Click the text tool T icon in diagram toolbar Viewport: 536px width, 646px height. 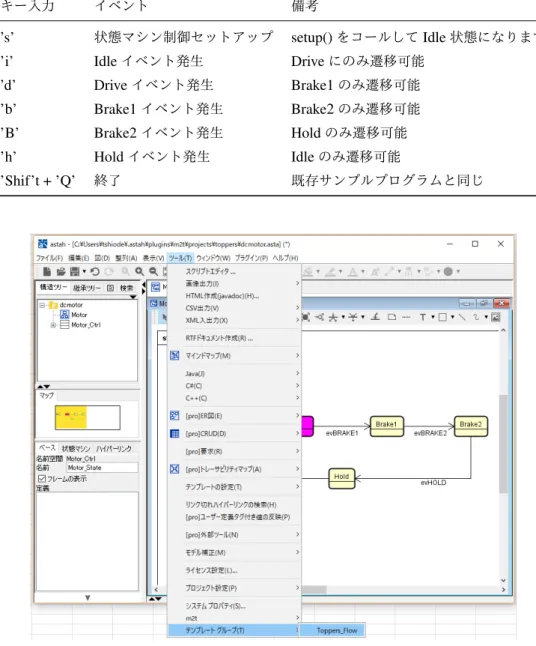(x=423, y=317)
